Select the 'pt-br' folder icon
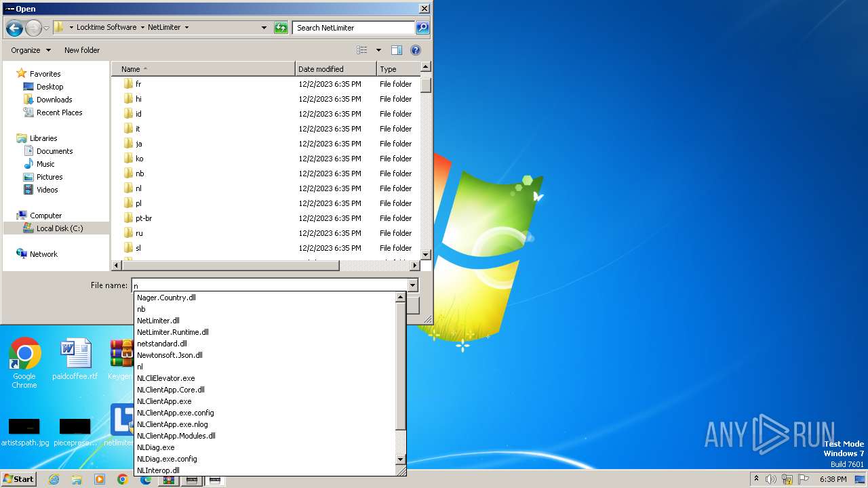 [128, 218]
